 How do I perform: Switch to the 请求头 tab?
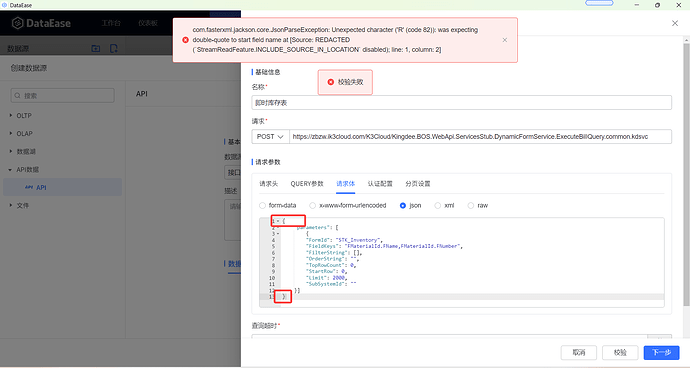click(x=268, y=184)
